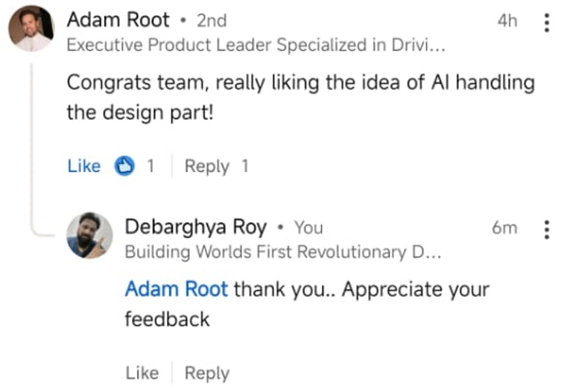Reply to Debarghya Roy's thank-you comment
Viewport: 564px width, 392px height.
tap(206, 373)
